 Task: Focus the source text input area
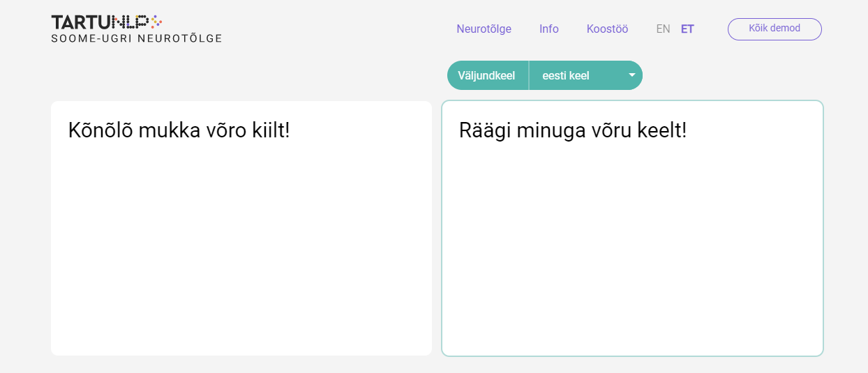(241, 244)
